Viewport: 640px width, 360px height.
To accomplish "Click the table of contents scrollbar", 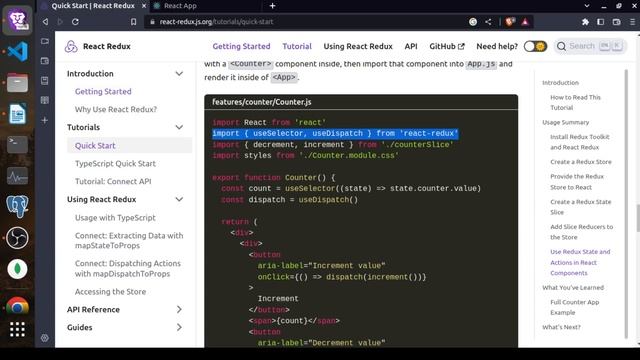I will point(626,204).
